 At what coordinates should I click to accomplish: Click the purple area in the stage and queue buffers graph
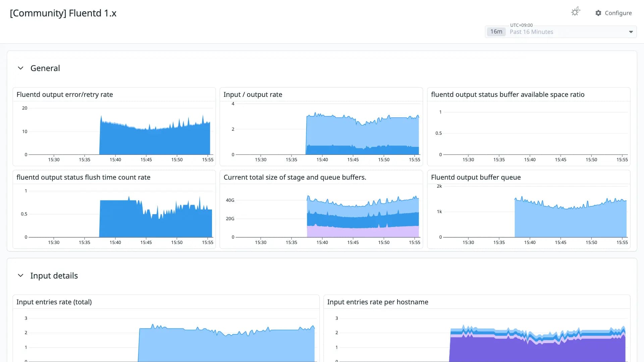tap(363, 232)
